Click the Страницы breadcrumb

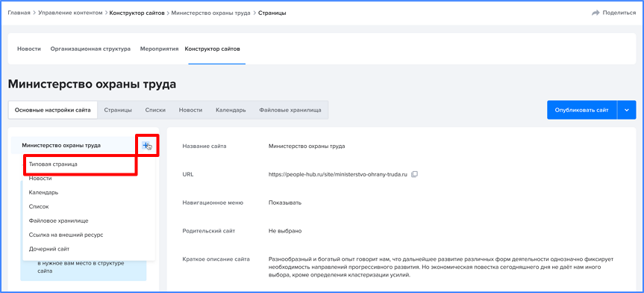272,13
